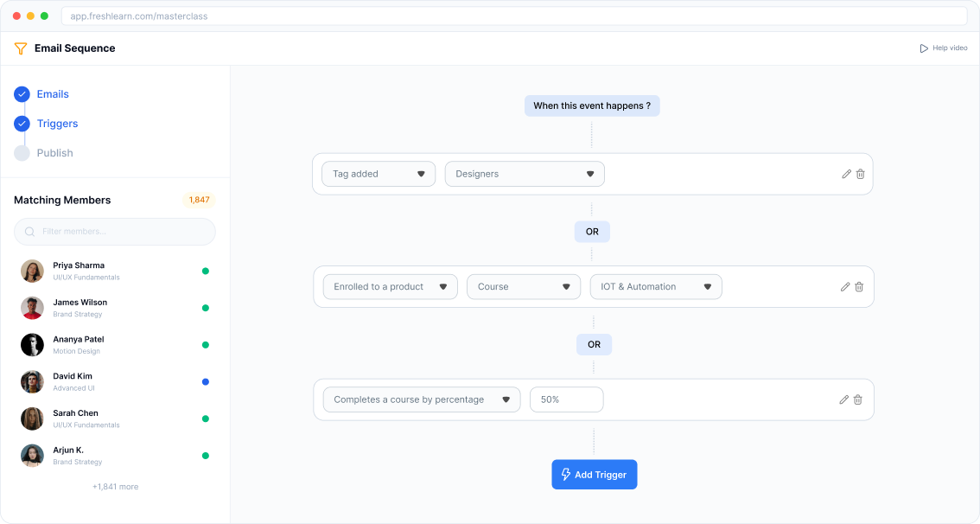This screenshot has height=524, width=980.
Task: Select Priya Sharma's avatar in members list
Action: (x=32, y=271)
